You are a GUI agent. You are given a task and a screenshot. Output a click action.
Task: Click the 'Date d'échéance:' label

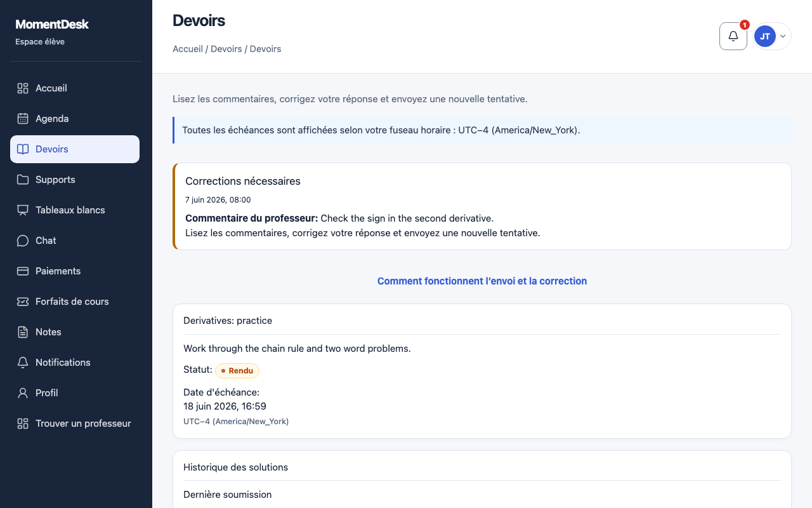click(221, 392)
